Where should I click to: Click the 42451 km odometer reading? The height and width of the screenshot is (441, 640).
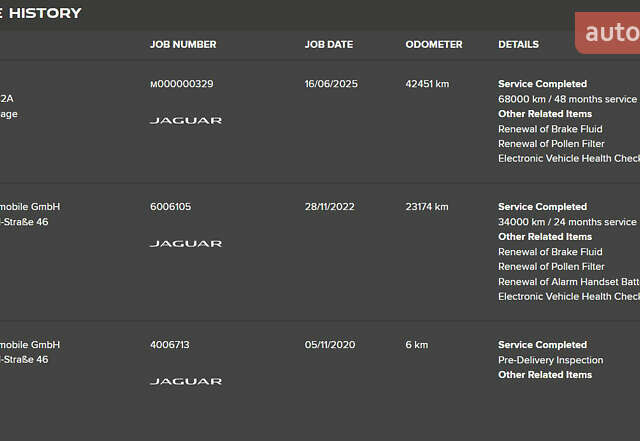(427, 84)
